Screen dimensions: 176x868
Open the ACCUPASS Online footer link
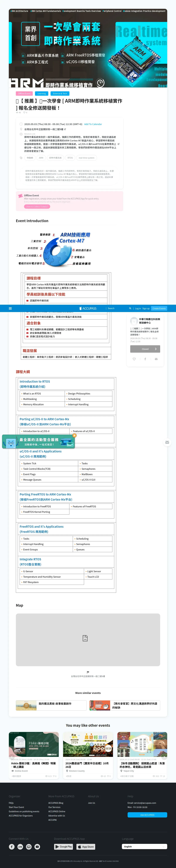[57, 811]
